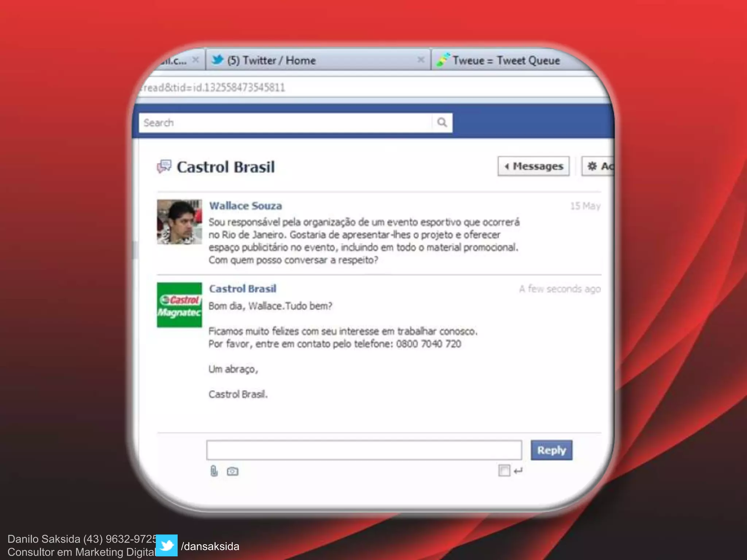Toggle the press-enter-to-send checkbox
Viewport: 747px width, 560px height.
click(x=504, y=470)
